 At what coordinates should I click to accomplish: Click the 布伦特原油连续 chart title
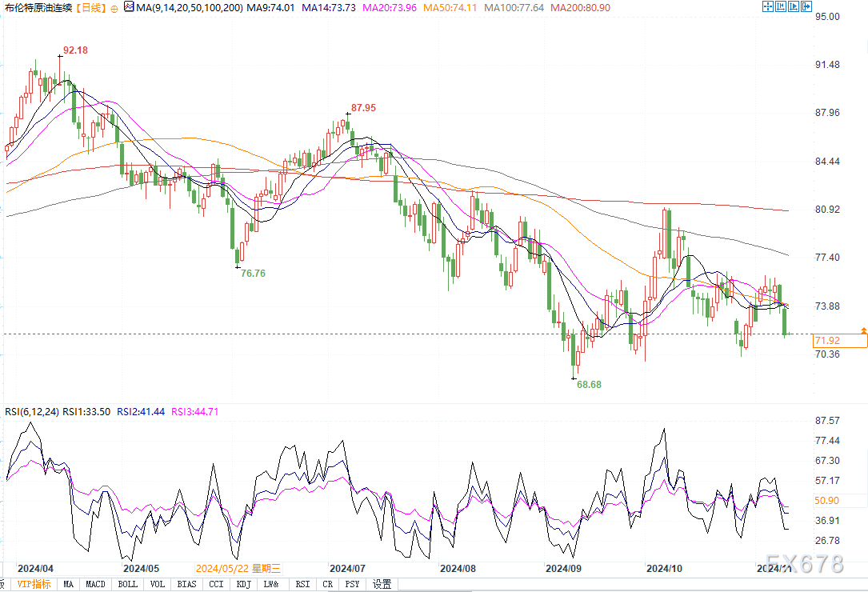coord(37,8)
